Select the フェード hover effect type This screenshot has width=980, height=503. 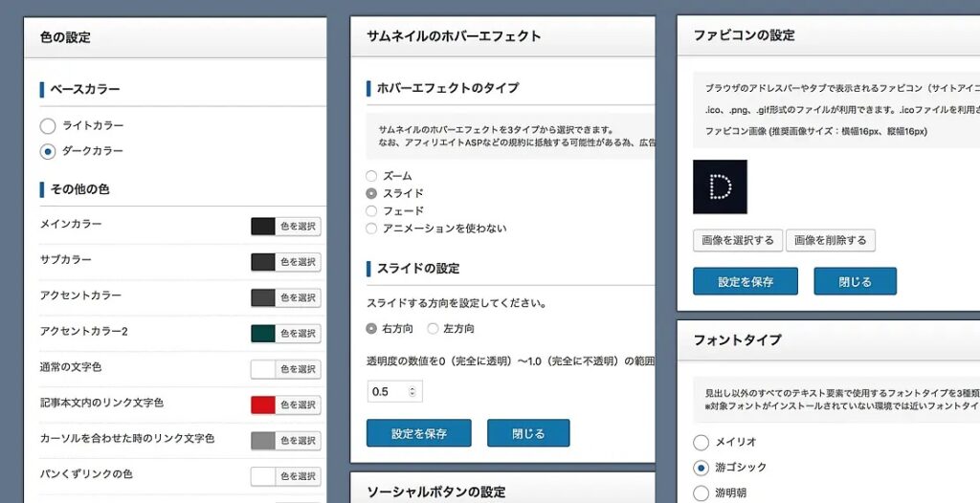click(x=371, y=211)
